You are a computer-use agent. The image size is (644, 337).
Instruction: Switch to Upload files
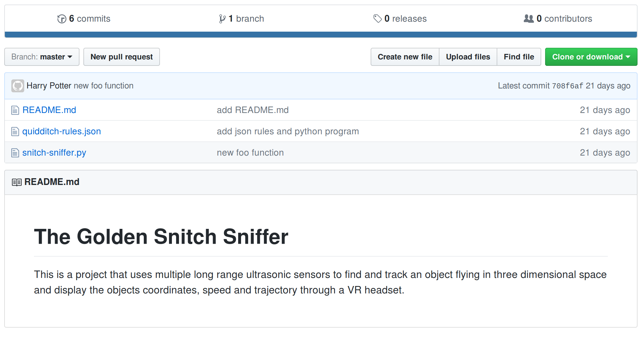pyautogui.click(x=468, y=57)
